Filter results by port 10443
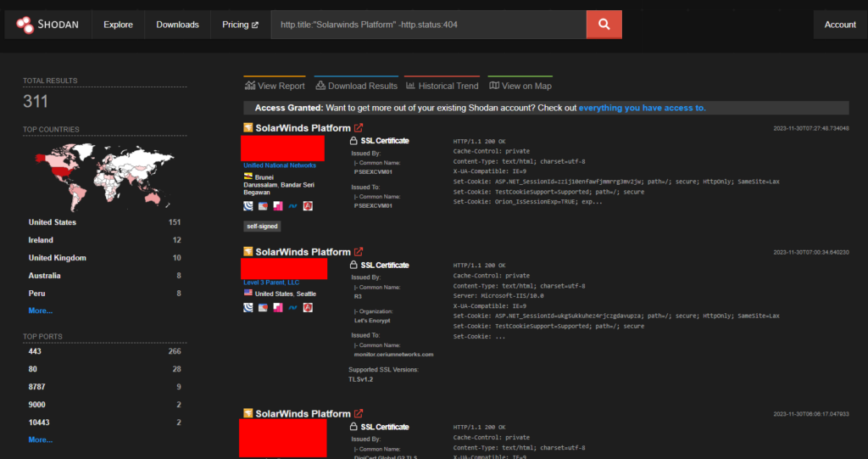 pyautogui.click(x=104, y=423)
